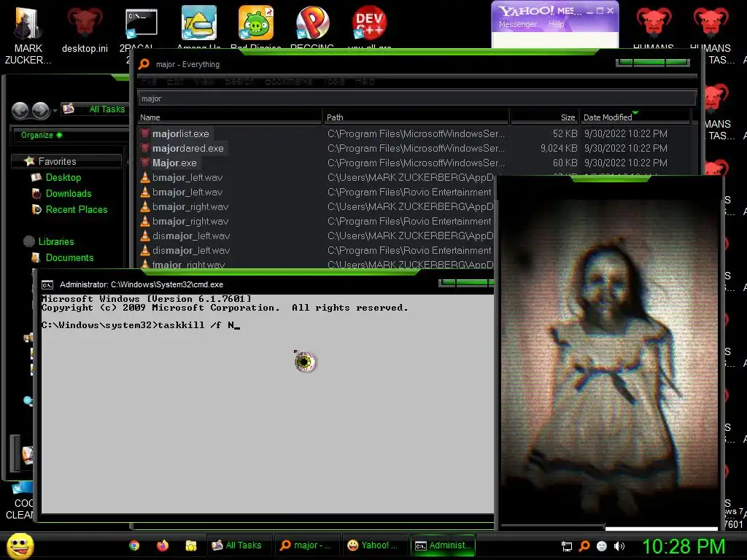Viewport: 747px width, 560px height.
Task: Open Recent Places under Favorites
Action: click(77, 210)
